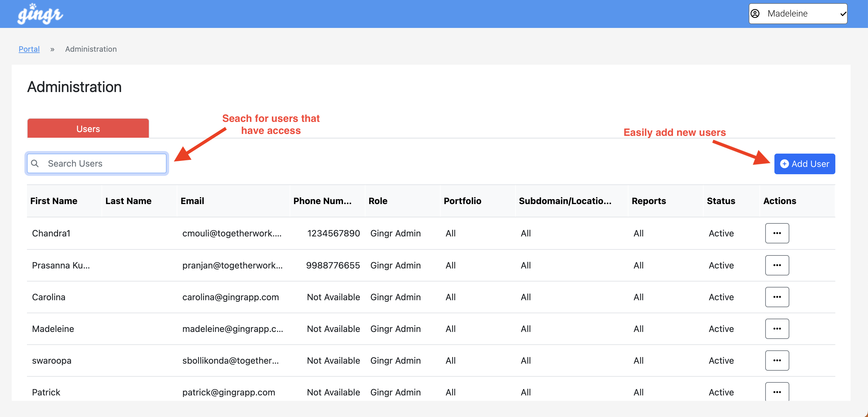Viewport: 868px width, 417px height.
Task: Click the magnifier icon in search box
Action: (35, 163)
